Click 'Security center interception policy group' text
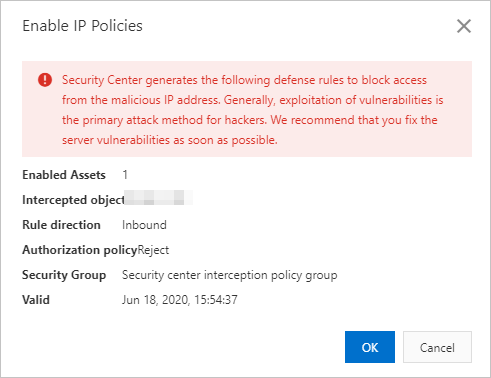This screenshot has height=378, width=491. coord(230,275)
